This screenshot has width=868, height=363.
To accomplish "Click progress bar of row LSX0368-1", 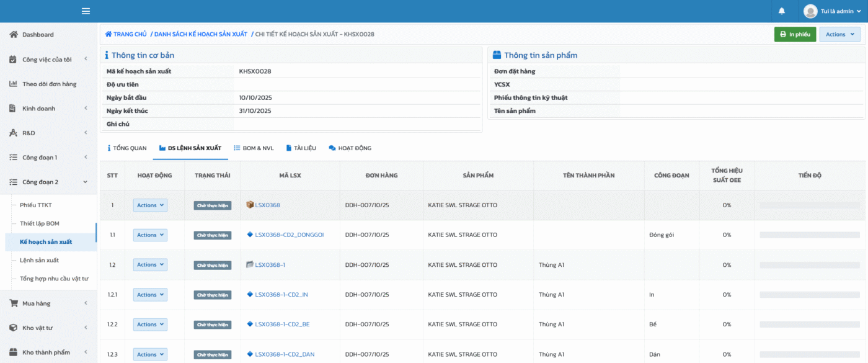I will click(809, 265).
